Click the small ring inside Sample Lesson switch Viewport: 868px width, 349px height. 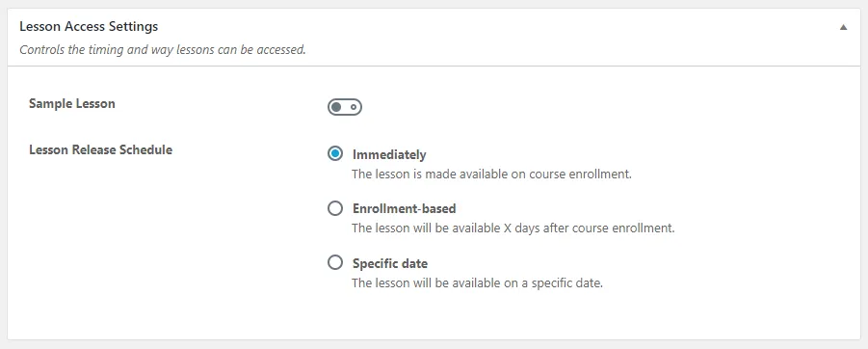354,107
